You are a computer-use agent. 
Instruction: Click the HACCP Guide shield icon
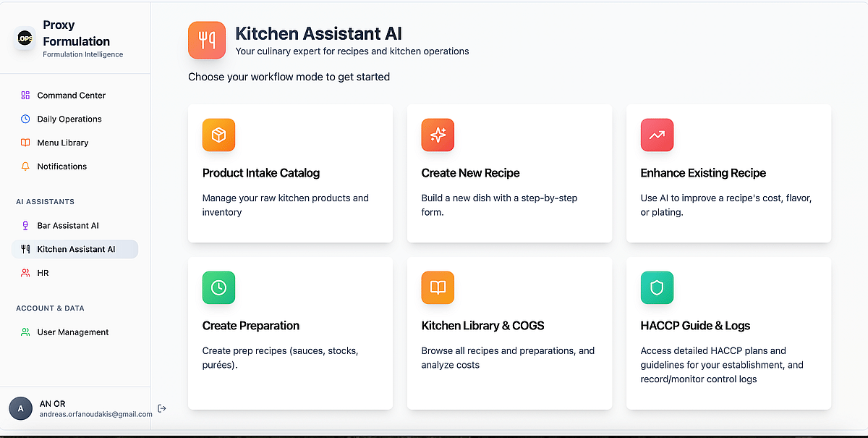point(657,288)
